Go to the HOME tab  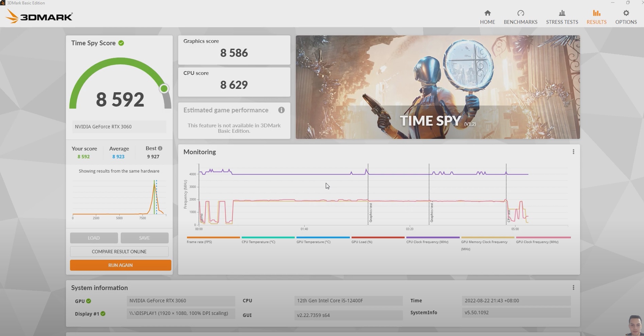(x=488, y=17)
